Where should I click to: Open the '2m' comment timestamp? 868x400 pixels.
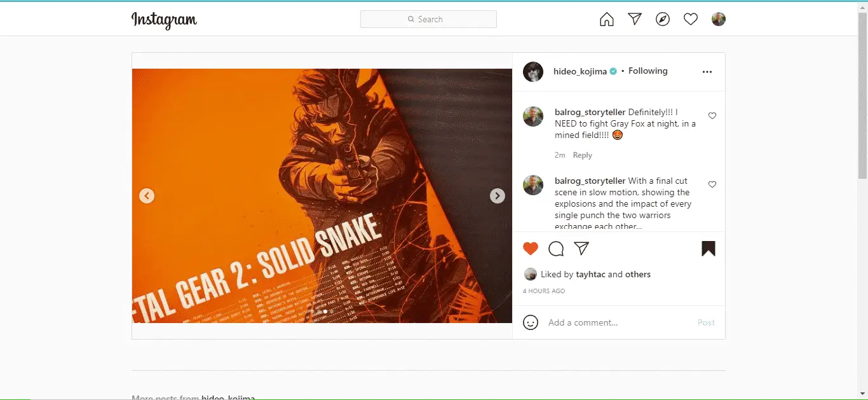pyautogui.click(x=560, y=155)
